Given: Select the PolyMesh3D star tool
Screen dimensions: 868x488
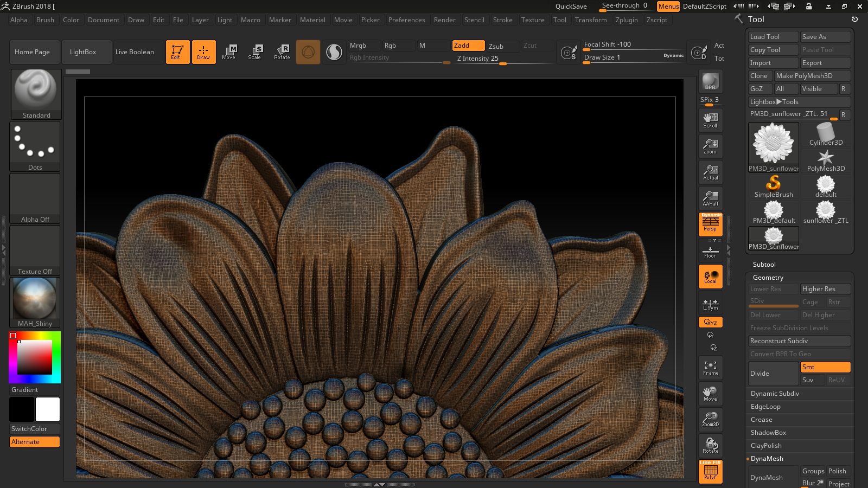Looking at the screenshot, I should (826, 160).
